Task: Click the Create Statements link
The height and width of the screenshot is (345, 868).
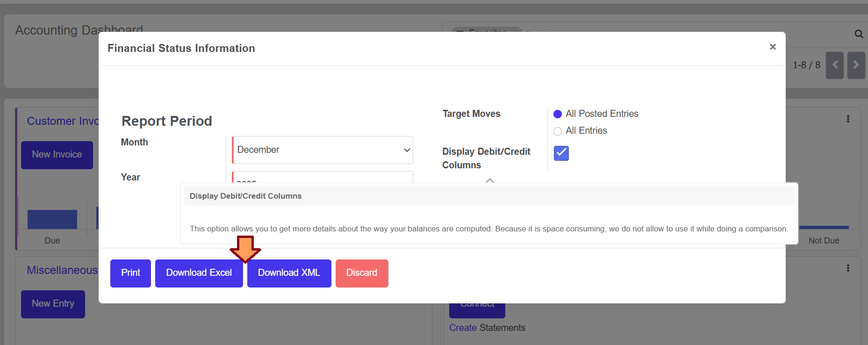Action: click(x=462, y=328)
